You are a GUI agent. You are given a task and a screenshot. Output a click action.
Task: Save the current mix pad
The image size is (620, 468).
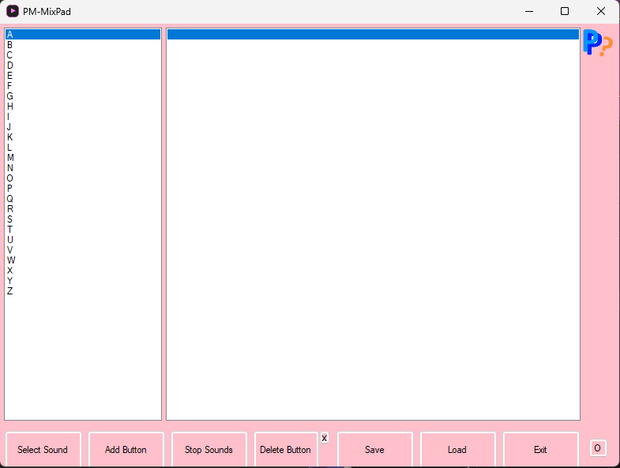click(x=375, y=449)
